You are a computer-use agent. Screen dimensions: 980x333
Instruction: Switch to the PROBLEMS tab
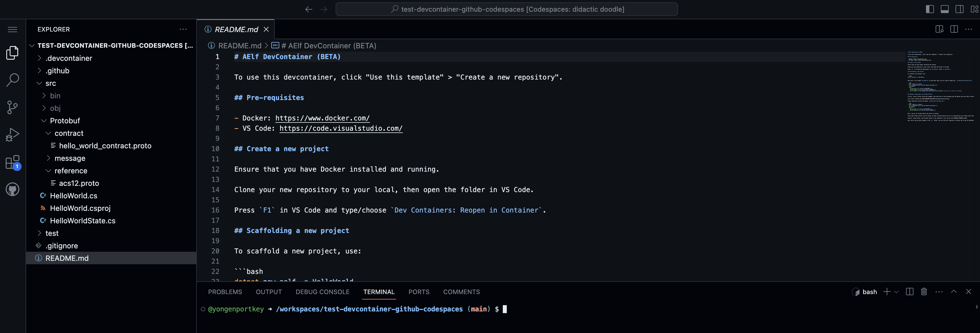click(225, 292)
